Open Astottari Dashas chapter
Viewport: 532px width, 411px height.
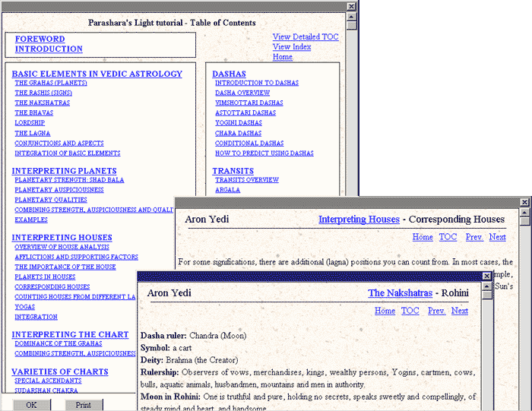click(x=245, y=112)
